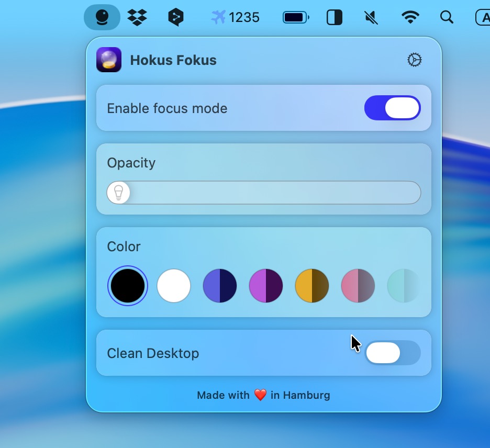Click the Hokus Fokus crystal ball app icon
The width and height of the screenshot is (490, 448).
pyautogui.click(x=109, y=60)
